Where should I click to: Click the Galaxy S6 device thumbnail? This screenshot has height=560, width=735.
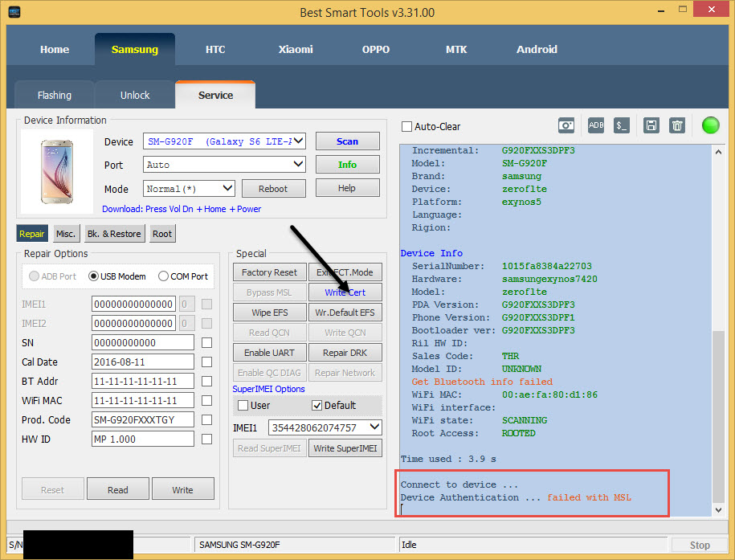[x=57, y=172]
